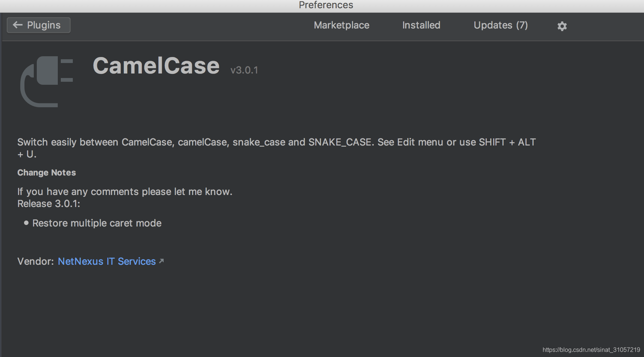Click the external link arrow beside the vendor name

coord(161,261)
